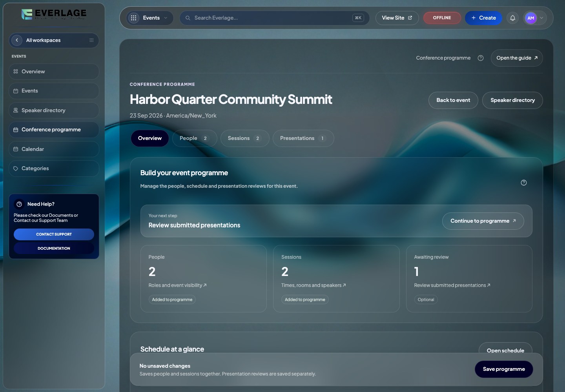Open the Presentations tab
This screenshot has height=392, width=565.
point(303,138)
